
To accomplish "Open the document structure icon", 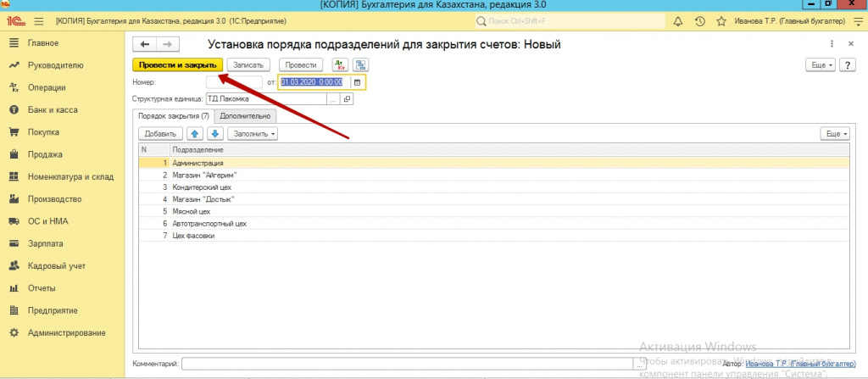I will click(360, 64).
